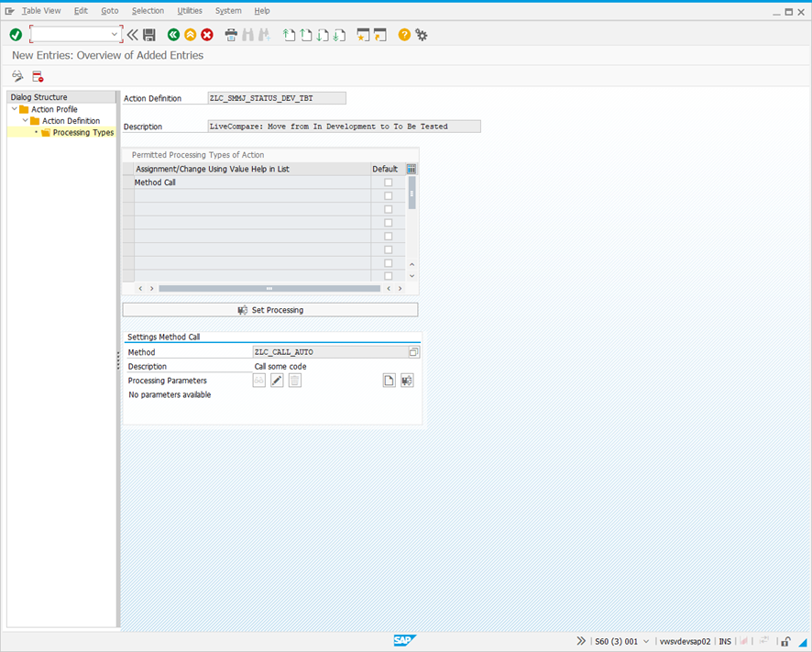The height and width of the screenshot is (652, 812).
Task: Tick the Default checkbox in second table row
Action: (x=388, y=196)
